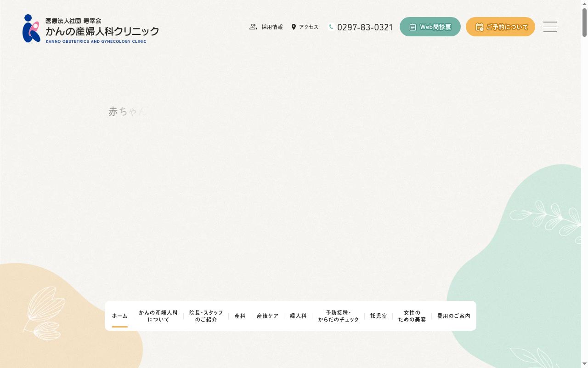Click the person icon beside 採用情報

point(253,27)
